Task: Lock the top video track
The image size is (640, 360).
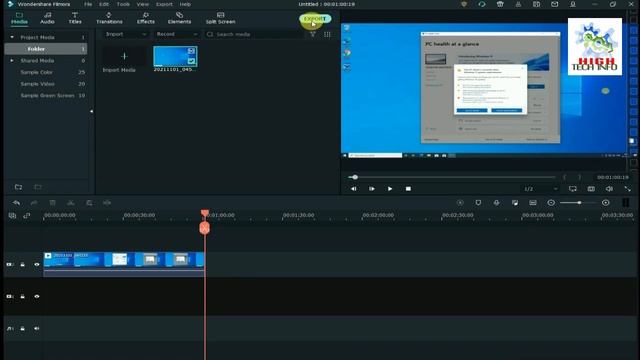Action: pos(22,264)
